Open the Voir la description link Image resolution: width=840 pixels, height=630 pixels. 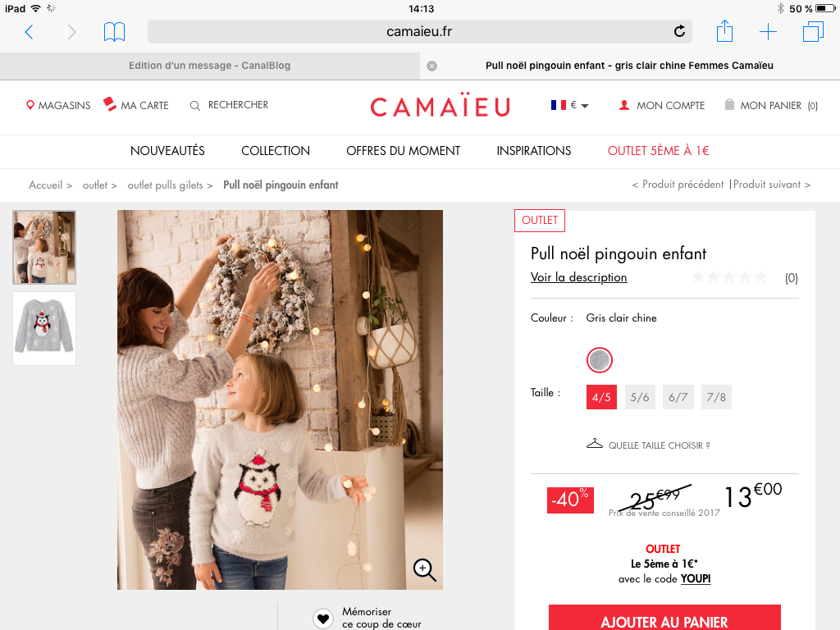point(578,277)
